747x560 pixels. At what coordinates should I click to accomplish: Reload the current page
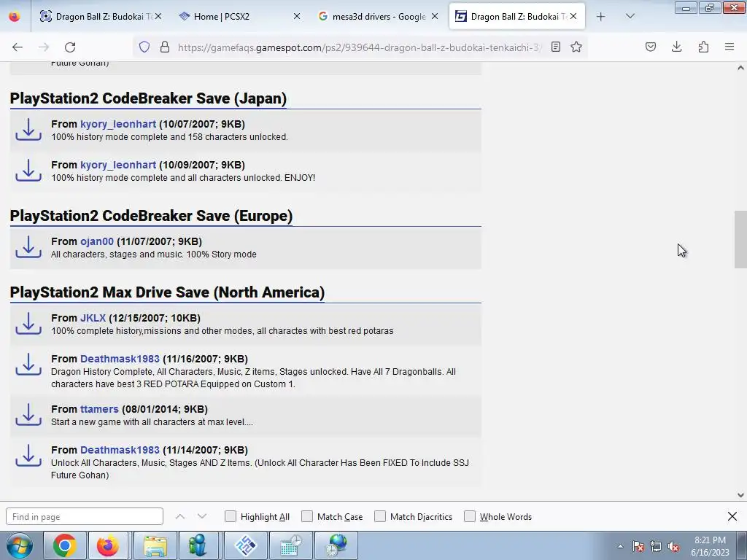point(70,47)
